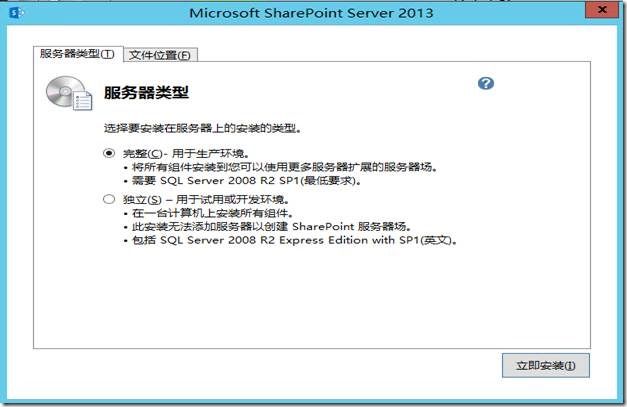Select the 完整(C) radio button
The width and height of the screenshot is (627, 407).
pos(109,153)
